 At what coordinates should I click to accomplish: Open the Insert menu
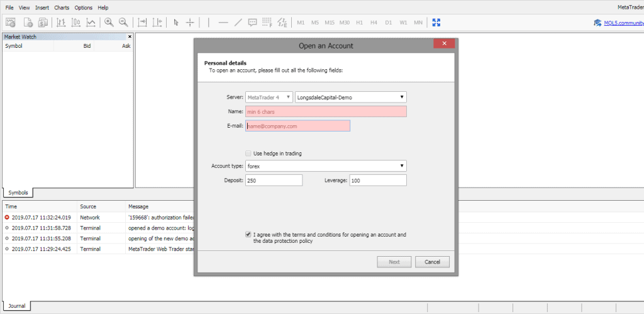(x=42, y=8)
